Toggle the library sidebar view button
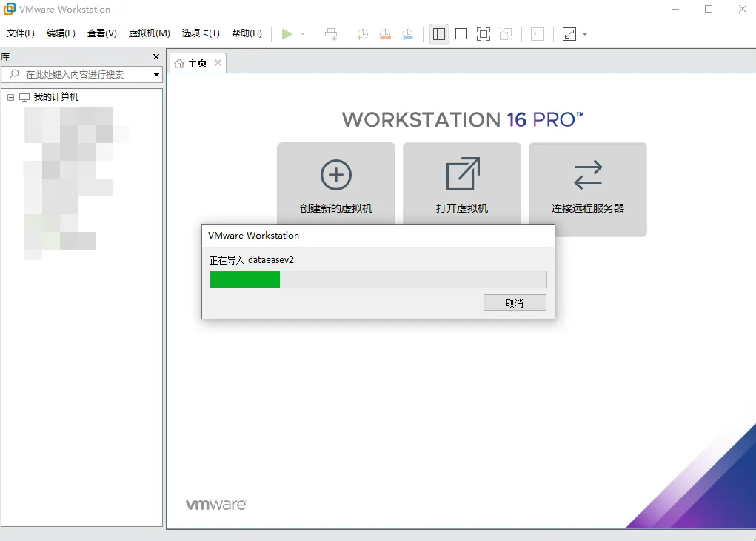756x541 pixels. [439, 34]
